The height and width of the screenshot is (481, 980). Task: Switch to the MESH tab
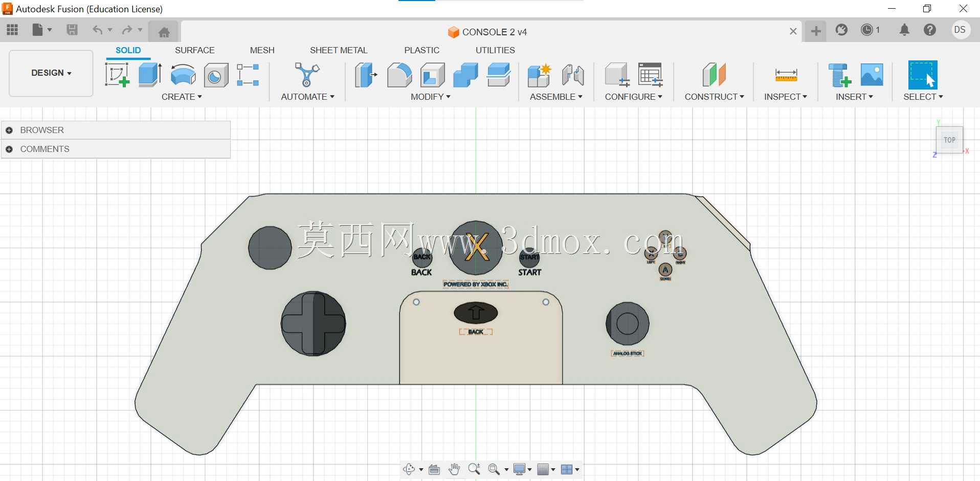tap(262, 50)
